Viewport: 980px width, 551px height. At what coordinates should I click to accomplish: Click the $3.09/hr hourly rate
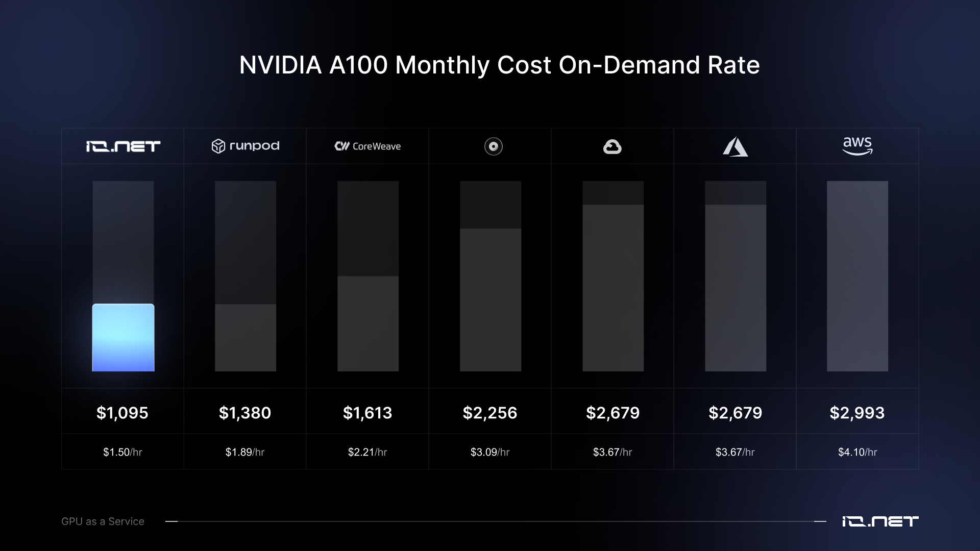click(490, 452)
